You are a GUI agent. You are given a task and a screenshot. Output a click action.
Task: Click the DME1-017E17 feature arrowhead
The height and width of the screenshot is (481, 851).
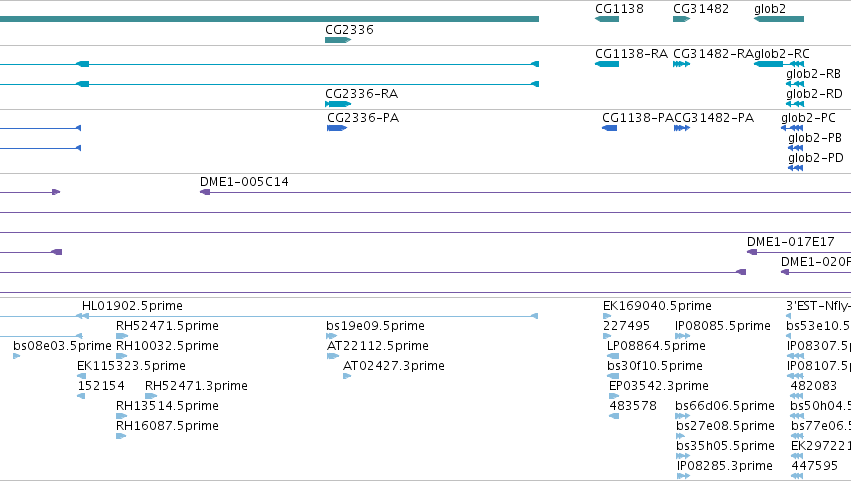pyautogui.click(x=752, y=252)
